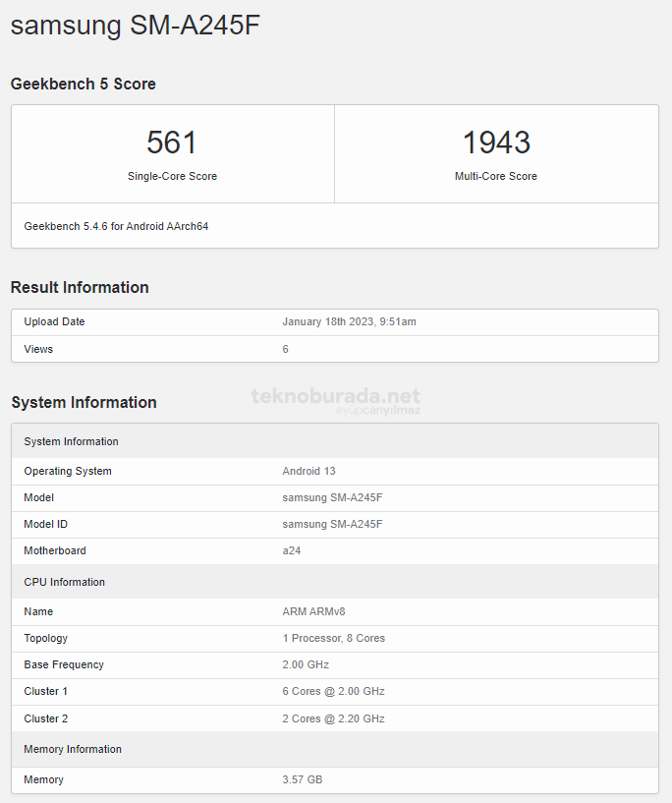The width and height of the screenshot is (672, 803).
Task: Select 1 Processor, 8 Cores value
Action: (334, 639)
